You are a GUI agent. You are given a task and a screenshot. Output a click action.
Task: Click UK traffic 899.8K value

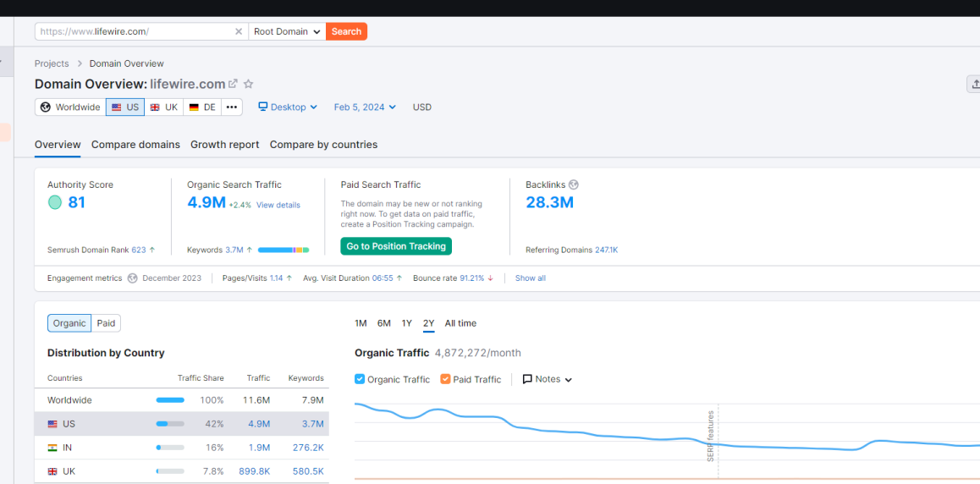tap(255, 471)
